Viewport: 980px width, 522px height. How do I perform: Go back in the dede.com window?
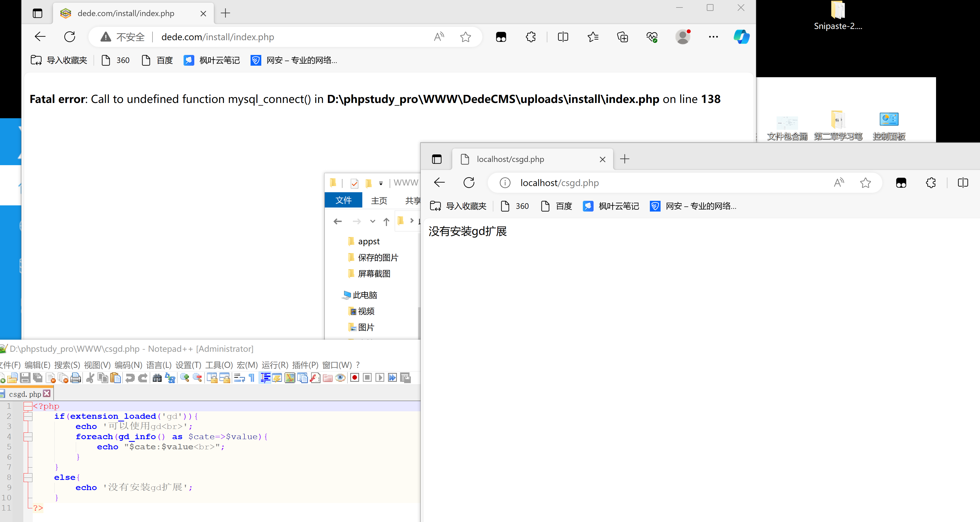[x=40, y=37]
